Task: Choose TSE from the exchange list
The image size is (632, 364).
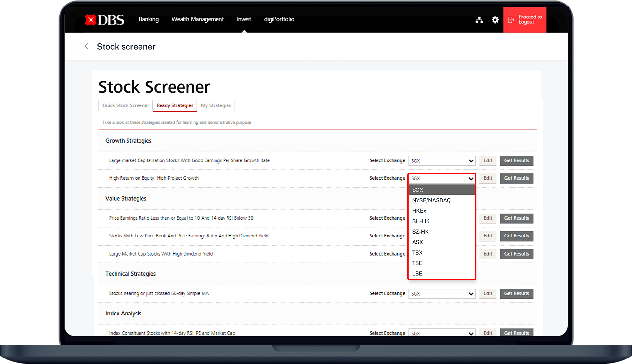Action: pyautogui.click(x=442, y=263)
